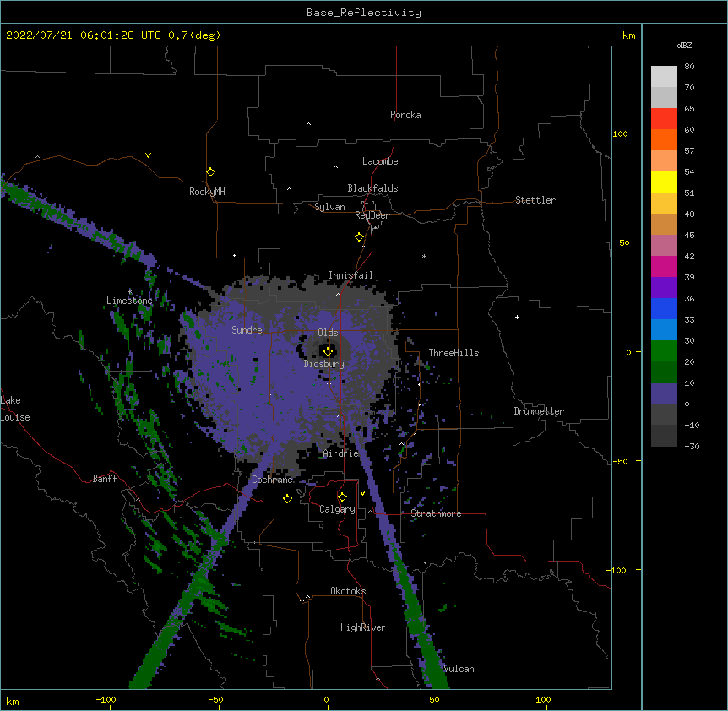Click the white plus marker north of Drumheller
Image resolution: width=728 pixels, height=711 pixels.
click(517, 317)
